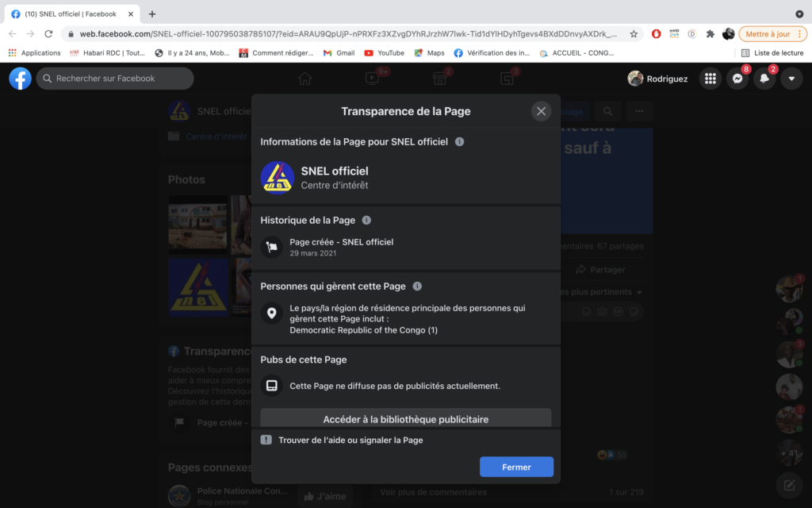Open Applications bookmark
812x508 pixels.
(35, 53)
